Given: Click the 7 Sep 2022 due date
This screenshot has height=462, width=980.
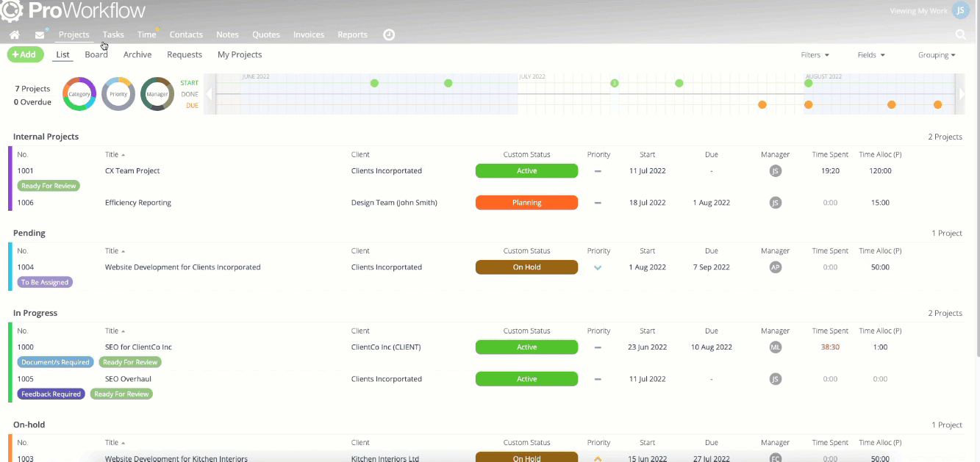Looking at the screenshot, I should coord(712,267).
